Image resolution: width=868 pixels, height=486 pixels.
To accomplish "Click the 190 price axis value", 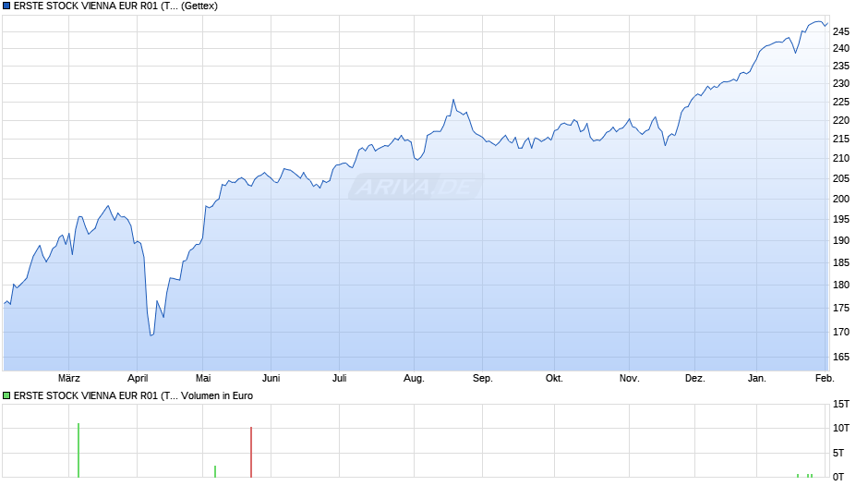I will pos(841,240).
